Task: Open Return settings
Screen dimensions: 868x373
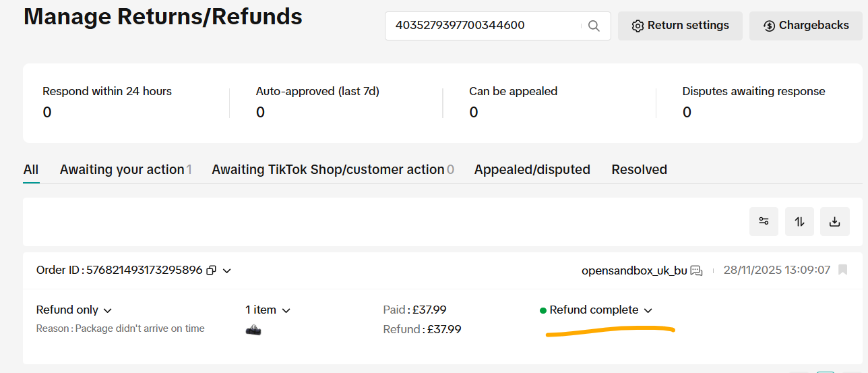Action: click(x=680, y=26)
